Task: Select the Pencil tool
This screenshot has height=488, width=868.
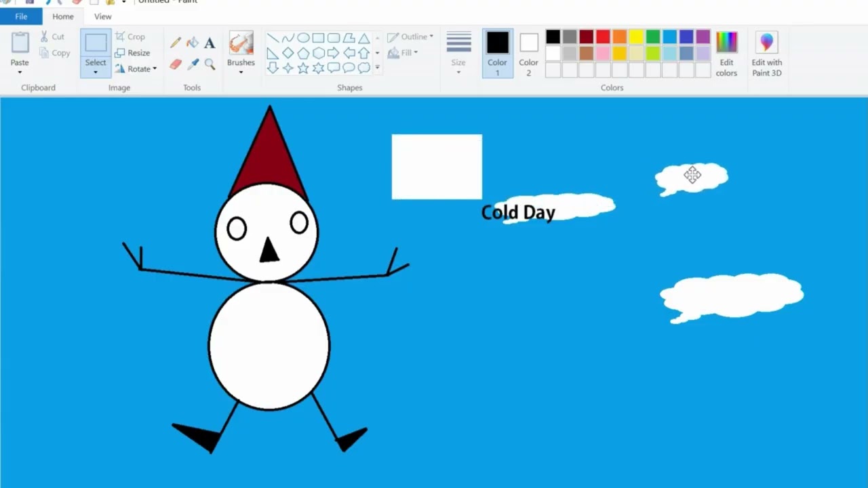Action: (176, 43)
